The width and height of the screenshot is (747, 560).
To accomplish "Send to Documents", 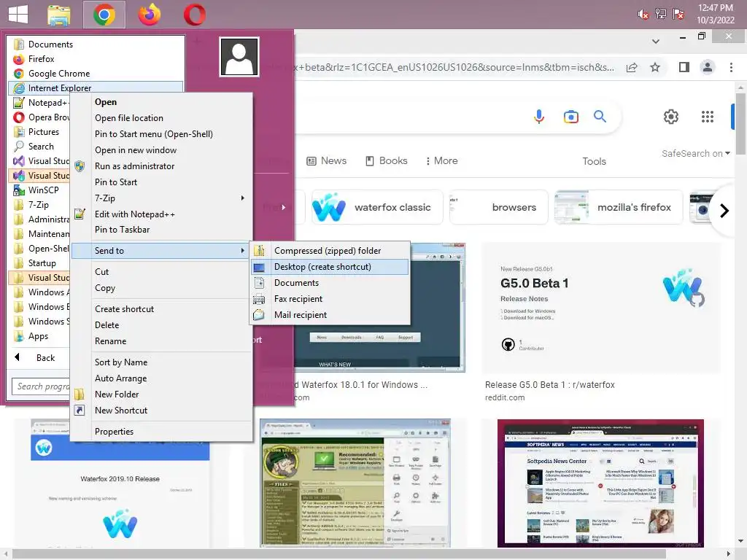I will pyautogui.click(x=330, y=283).
